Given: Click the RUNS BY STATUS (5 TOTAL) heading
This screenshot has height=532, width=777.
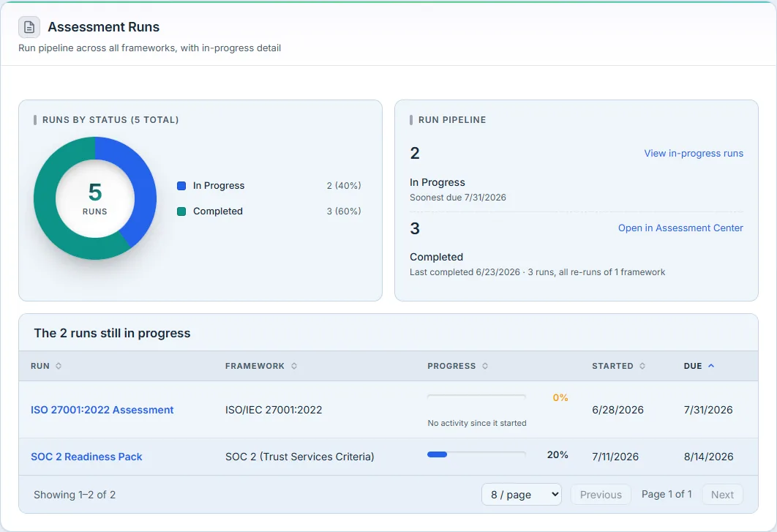Looking at the screenshot, I should [110, 120].
